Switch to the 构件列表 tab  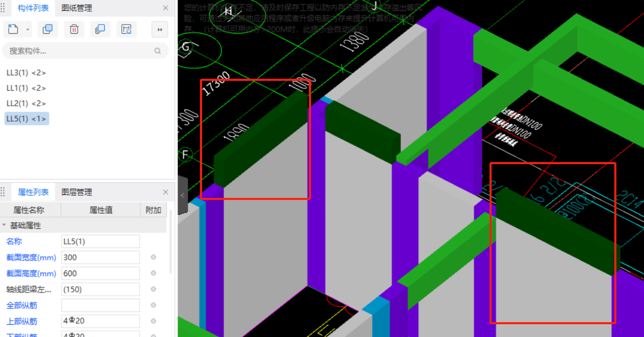coord(34,8)
